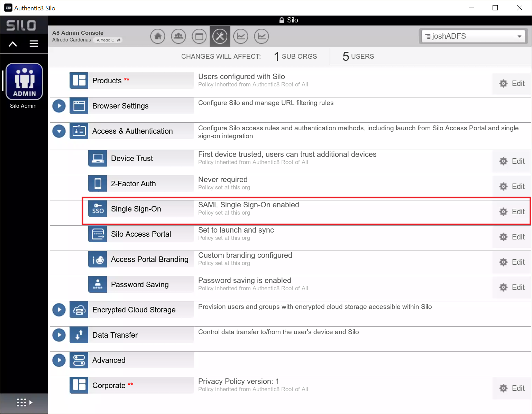Edit the Password Saving policy
Image resolution: width=532 pixels, height=414 pixels.
512,288
